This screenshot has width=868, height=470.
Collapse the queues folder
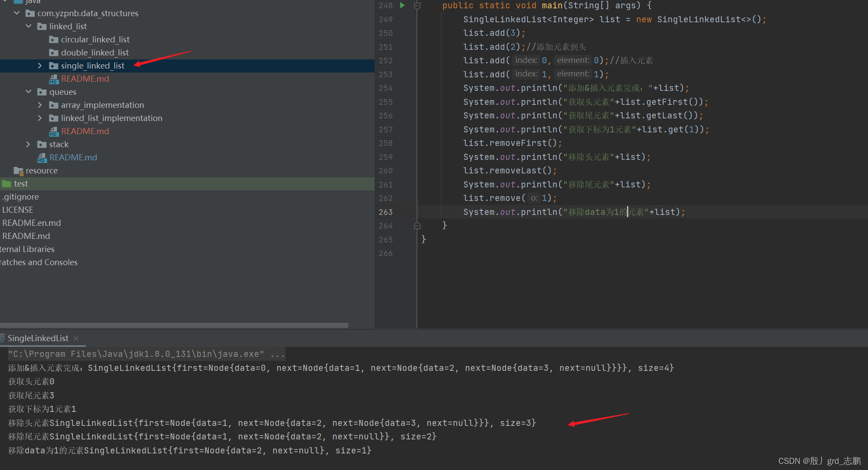pos(28,92)
